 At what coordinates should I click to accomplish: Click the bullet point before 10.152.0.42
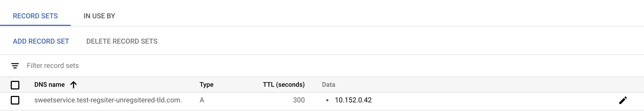327,100
